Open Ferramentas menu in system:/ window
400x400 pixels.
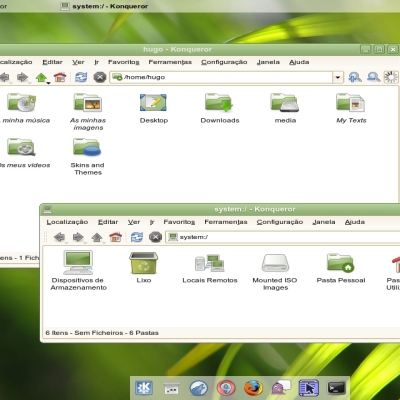pos(226,222)
